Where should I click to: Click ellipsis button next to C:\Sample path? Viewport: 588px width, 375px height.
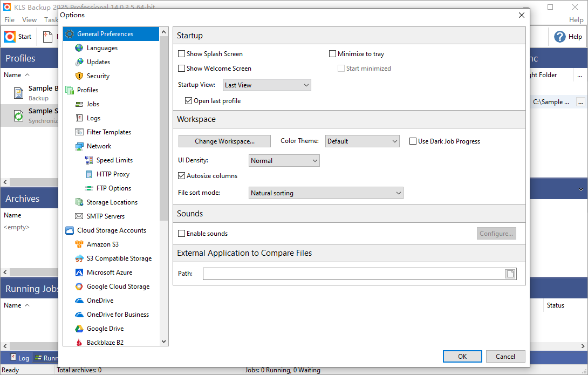coord(580,102)
